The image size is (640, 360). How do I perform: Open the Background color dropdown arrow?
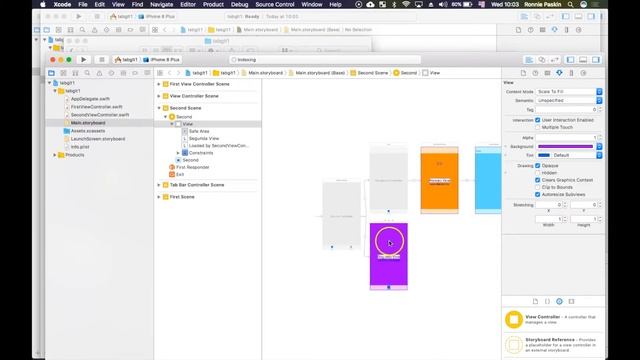tap(599, 146)
